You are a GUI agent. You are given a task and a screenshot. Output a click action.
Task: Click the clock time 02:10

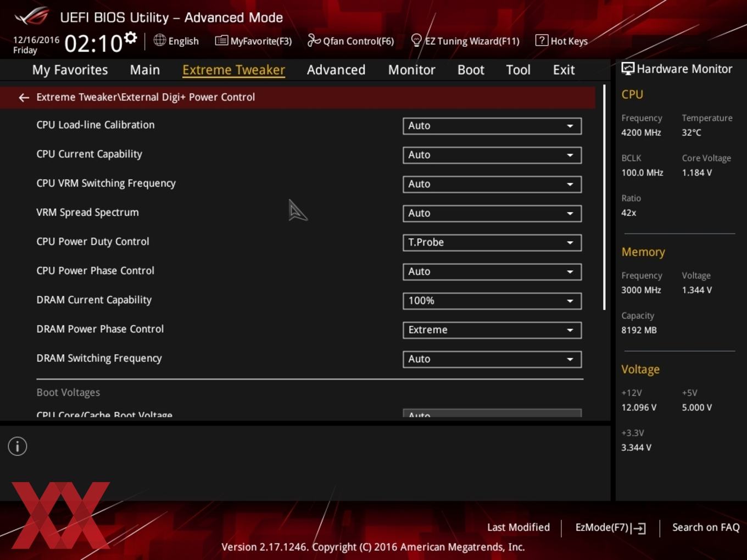click(93, 43)
